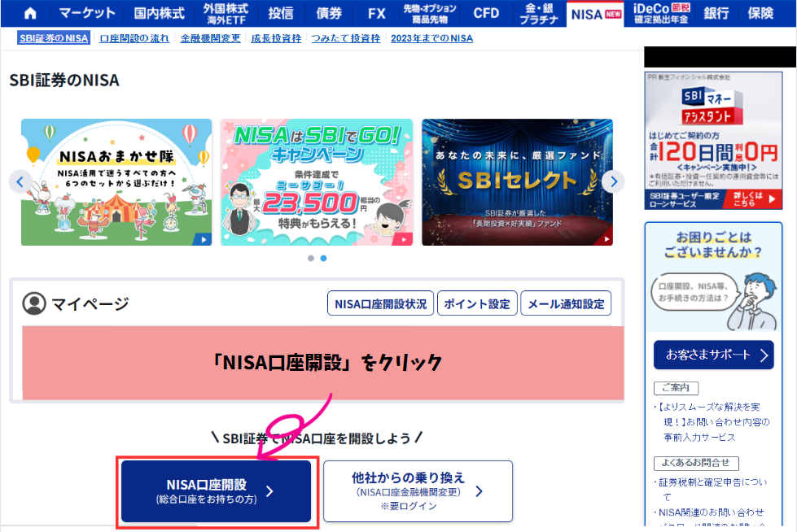Open メール通知設定 button

pyautogui.click(x=566, y=303)
